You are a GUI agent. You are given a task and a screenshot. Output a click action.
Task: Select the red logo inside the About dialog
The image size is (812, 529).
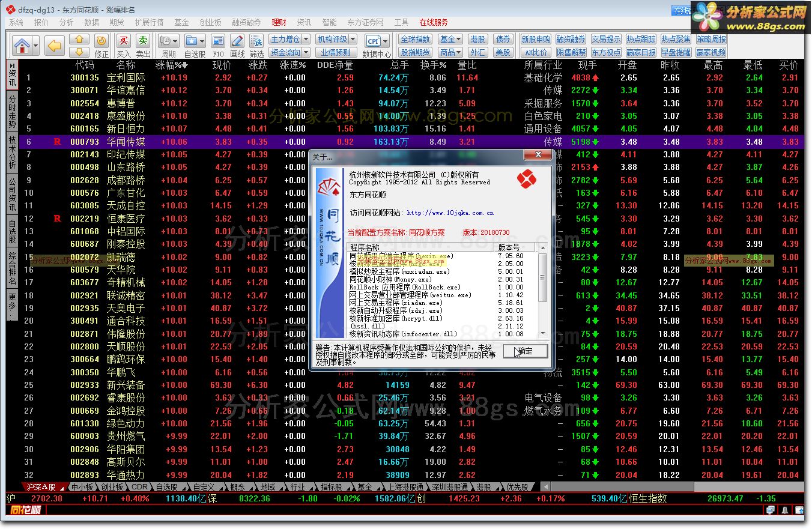(x=526, y=179)
